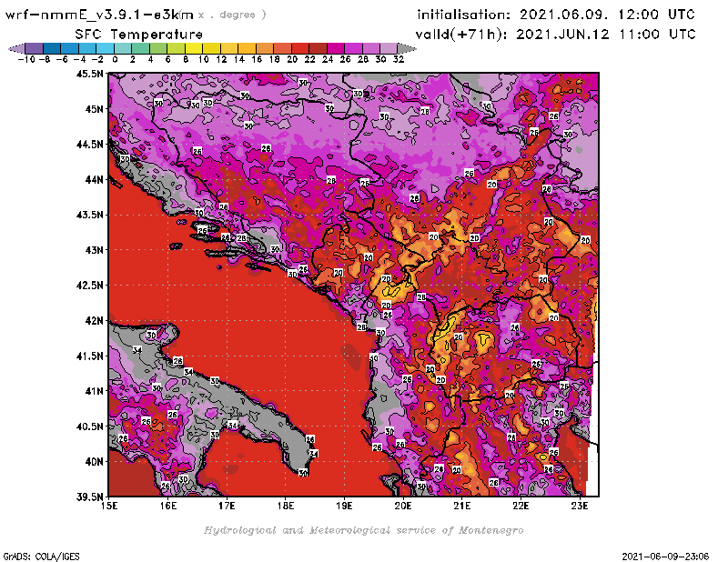Click the legend value "32"

399,59
